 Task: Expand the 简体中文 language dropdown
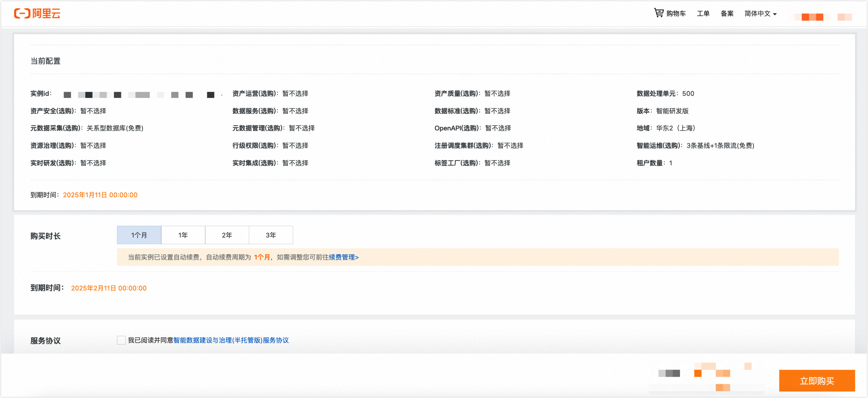[x=760, y=14]
